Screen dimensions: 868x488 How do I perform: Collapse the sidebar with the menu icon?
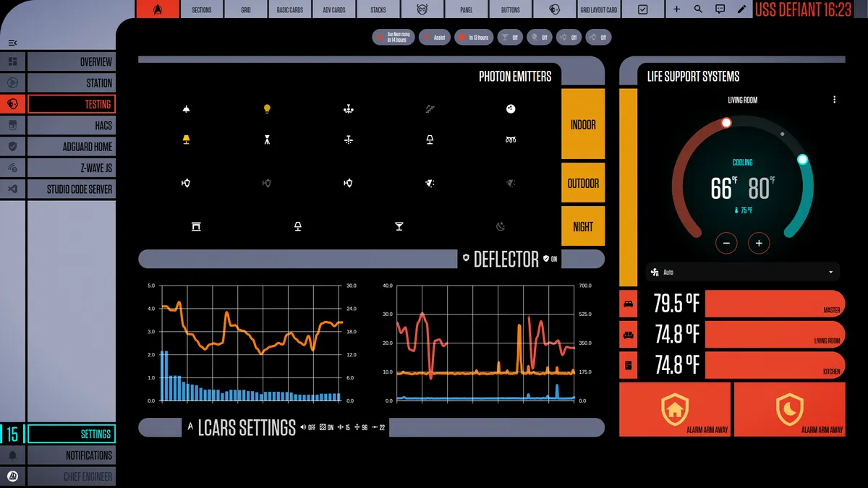[x=12, y=43]
